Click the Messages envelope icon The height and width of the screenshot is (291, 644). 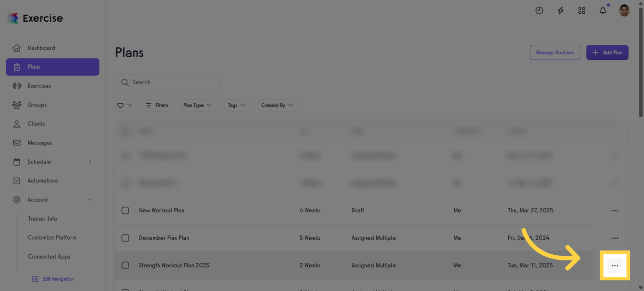click(x=17, y=143)
